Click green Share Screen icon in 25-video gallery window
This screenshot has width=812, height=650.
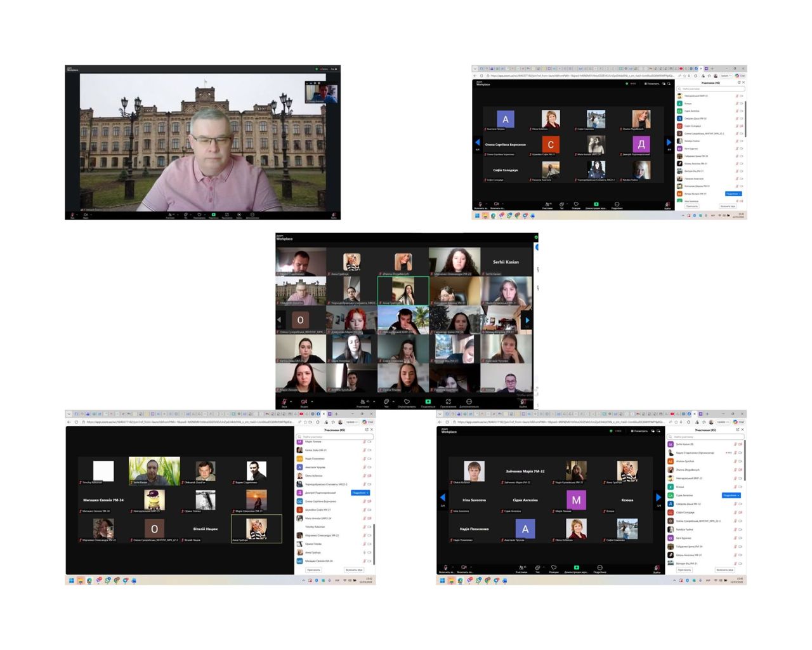tap(428, 402)
